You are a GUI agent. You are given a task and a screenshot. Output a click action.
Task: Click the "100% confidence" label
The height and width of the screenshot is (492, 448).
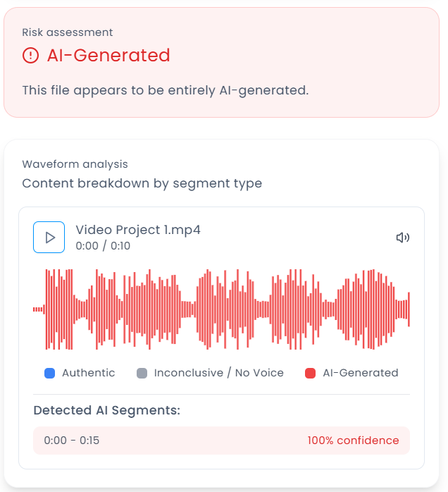[x=353, y=441]
